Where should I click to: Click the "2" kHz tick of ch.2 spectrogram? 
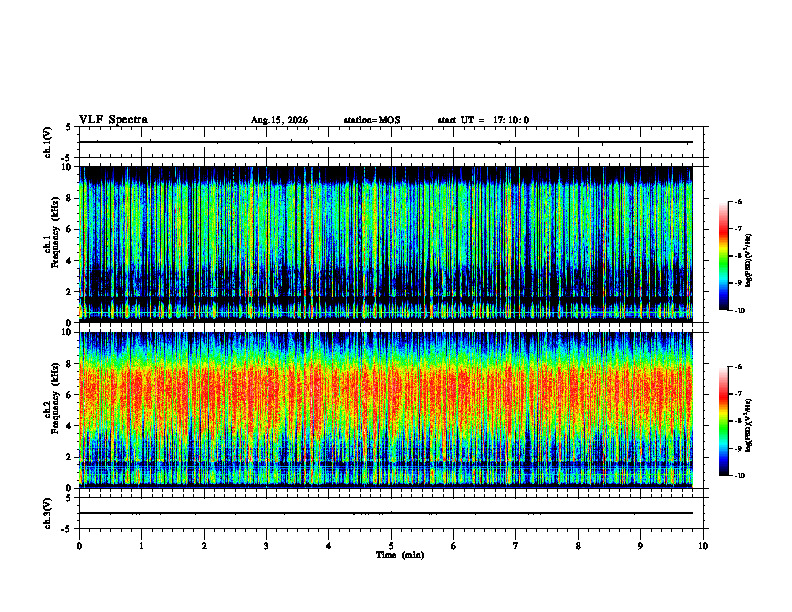69,457
